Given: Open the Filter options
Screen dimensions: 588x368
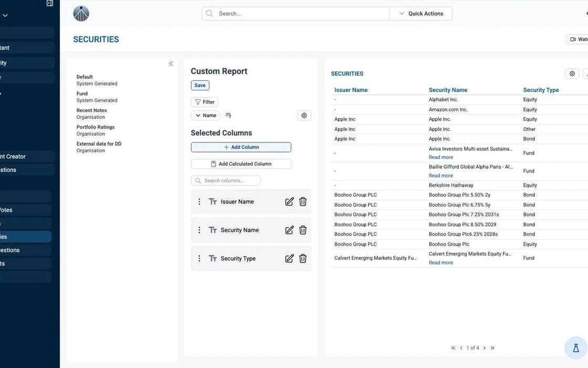Looking at the screenshot, I should click(x=205, y=102).
